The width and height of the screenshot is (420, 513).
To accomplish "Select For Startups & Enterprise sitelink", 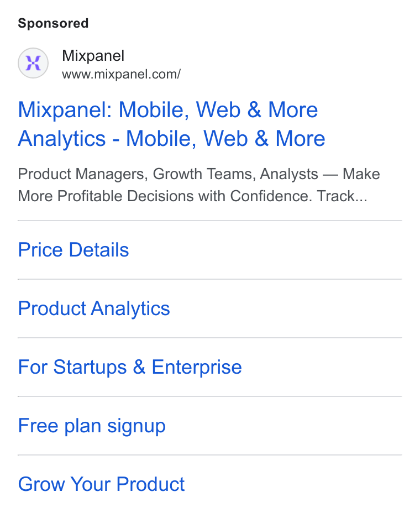I will coord(130,367).
